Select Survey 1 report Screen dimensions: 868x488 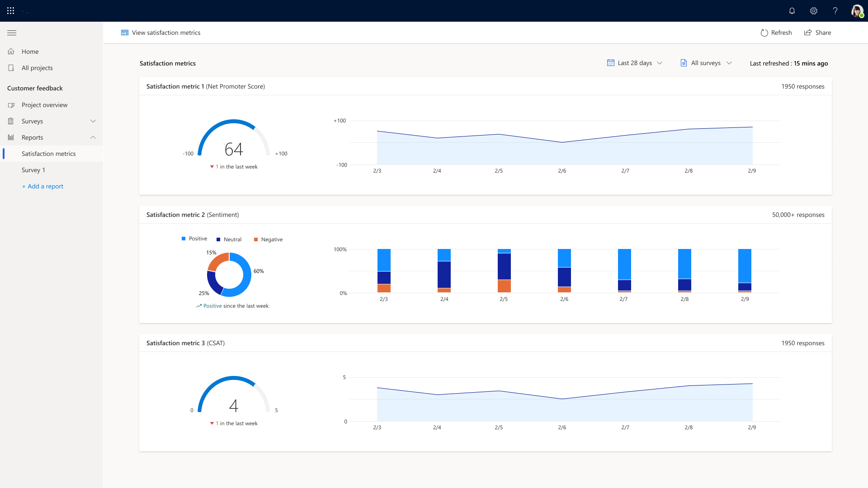(x=33, y=170)
